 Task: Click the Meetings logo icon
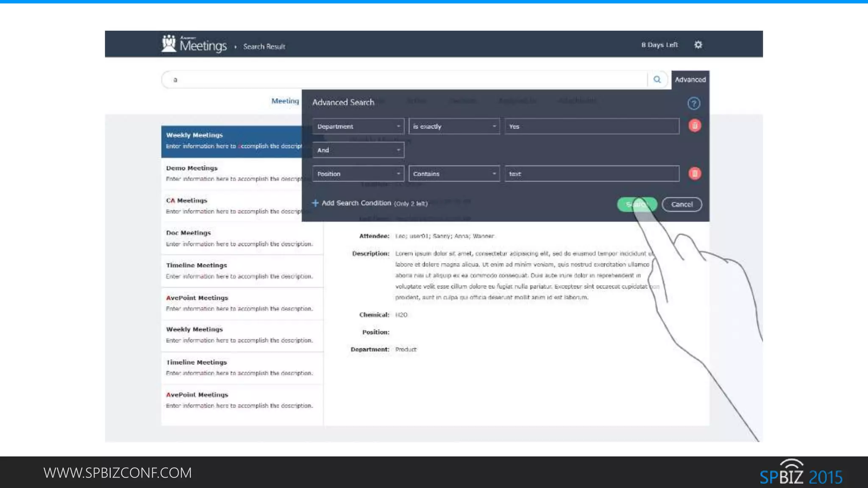169,44
